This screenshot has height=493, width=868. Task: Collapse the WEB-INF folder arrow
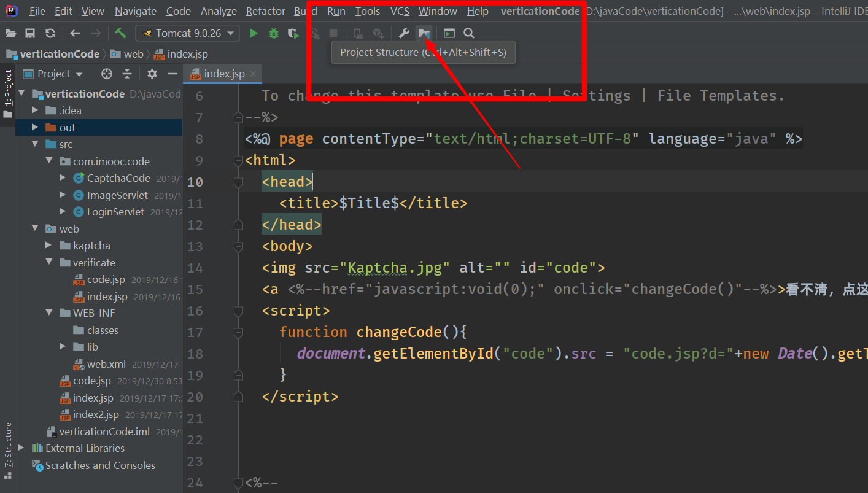[49, 313]
